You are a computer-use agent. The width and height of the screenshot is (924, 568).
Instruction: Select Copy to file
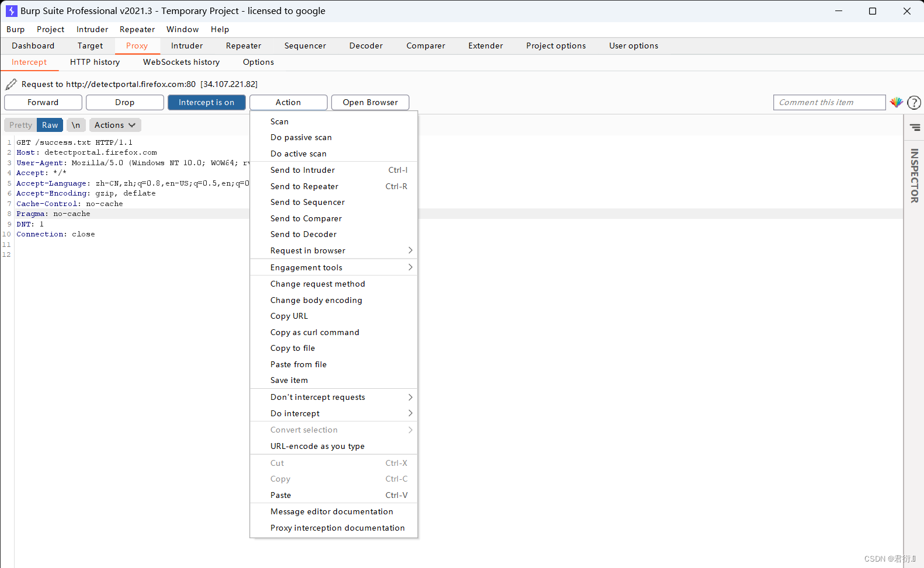point(334,348)
